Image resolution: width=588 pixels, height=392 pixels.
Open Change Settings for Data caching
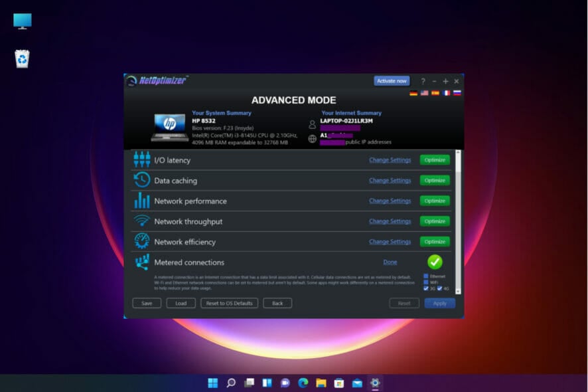coord(391,180)
